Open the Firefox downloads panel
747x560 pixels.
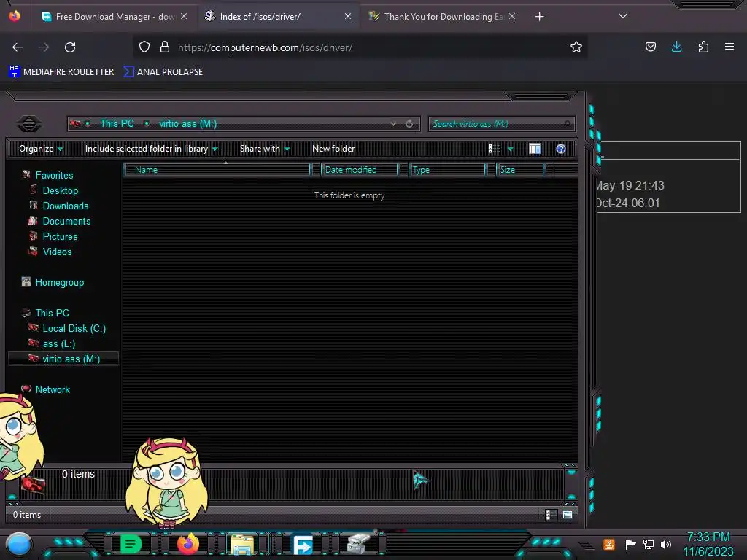[x=676, y=47]
